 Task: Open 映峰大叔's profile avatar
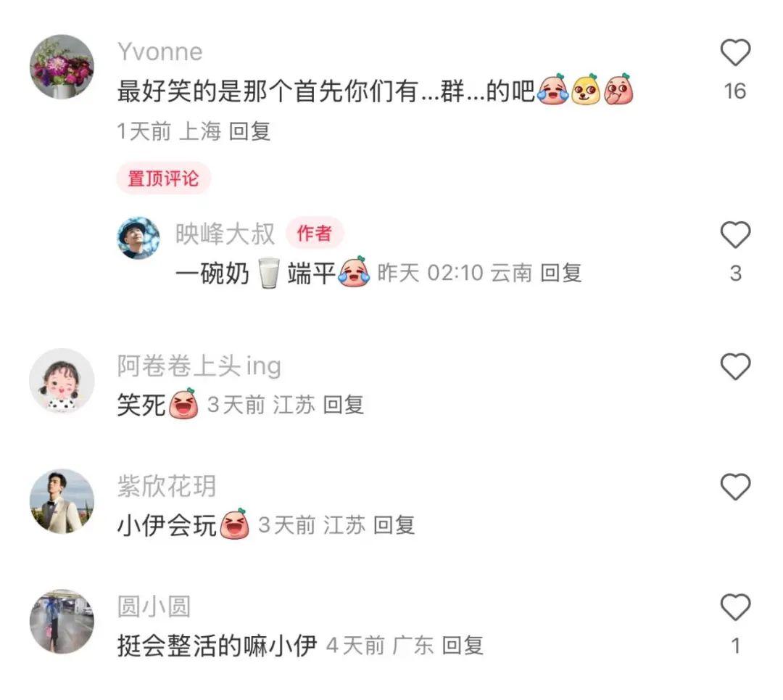[138, 238]
